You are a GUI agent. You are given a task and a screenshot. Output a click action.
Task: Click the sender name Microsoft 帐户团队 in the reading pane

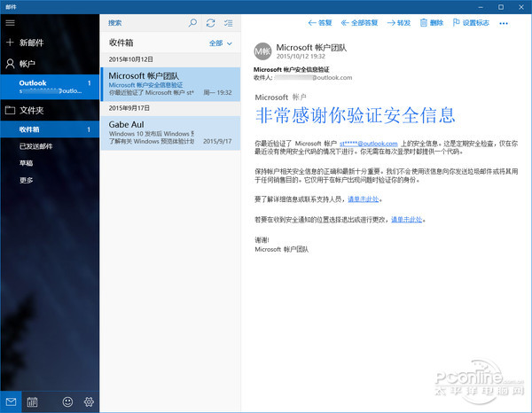(x=311, y=48)
